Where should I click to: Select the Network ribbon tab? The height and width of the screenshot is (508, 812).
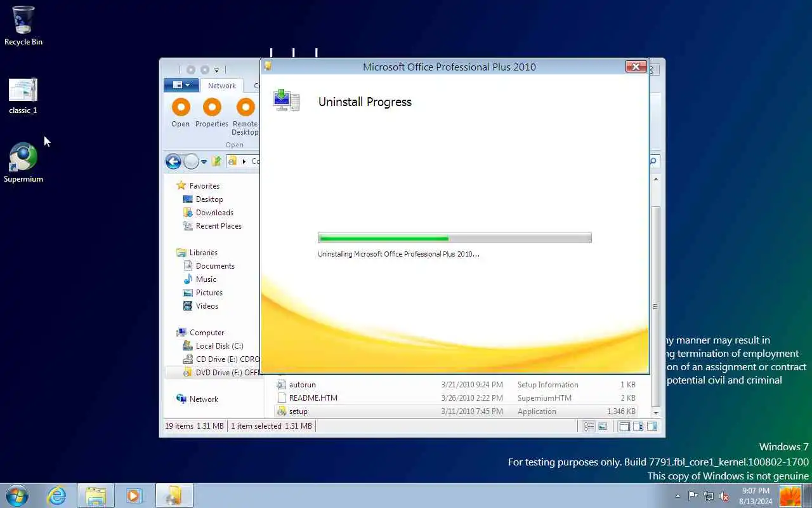point(222,86)
